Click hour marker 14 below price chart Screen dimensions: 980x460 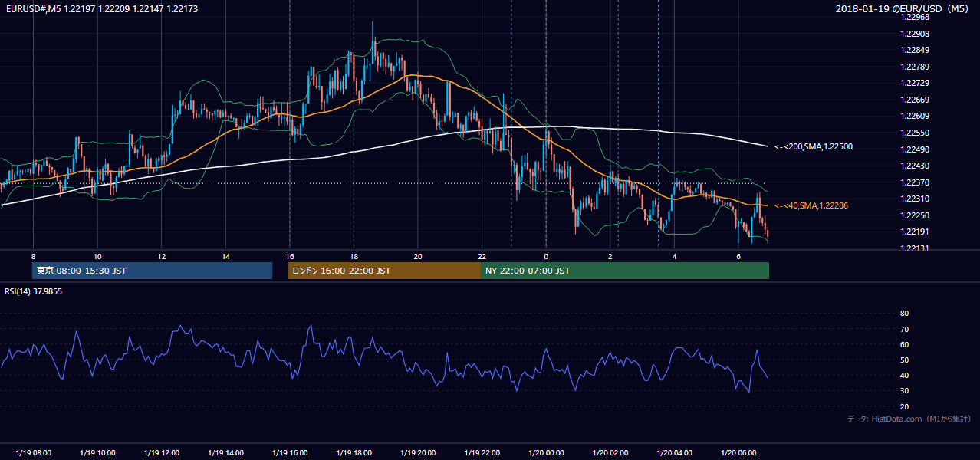click(x=225, y=256)
